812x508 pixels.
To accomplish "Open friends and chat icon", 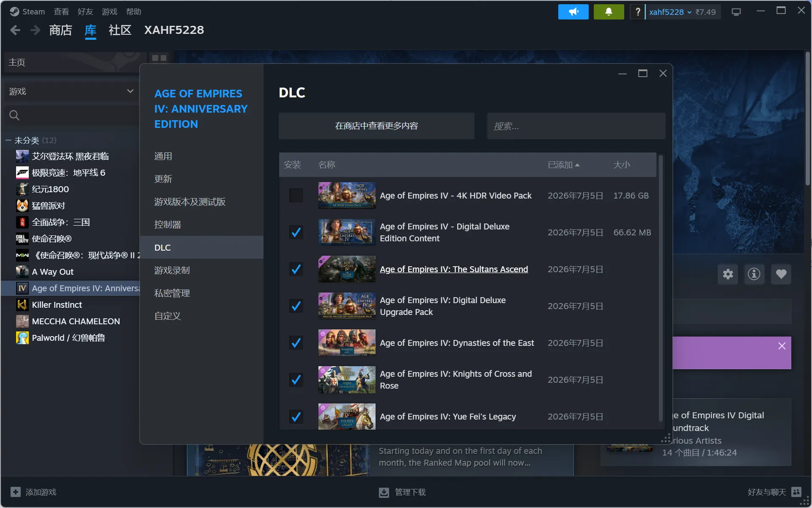I will (796, 492).
